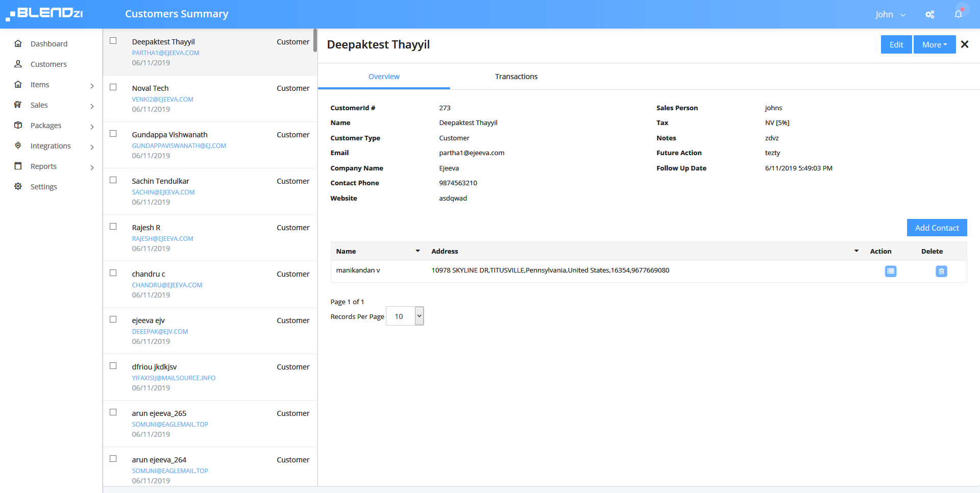Tick the dfriou jkdkjsv checkbox

coord(113,366)
